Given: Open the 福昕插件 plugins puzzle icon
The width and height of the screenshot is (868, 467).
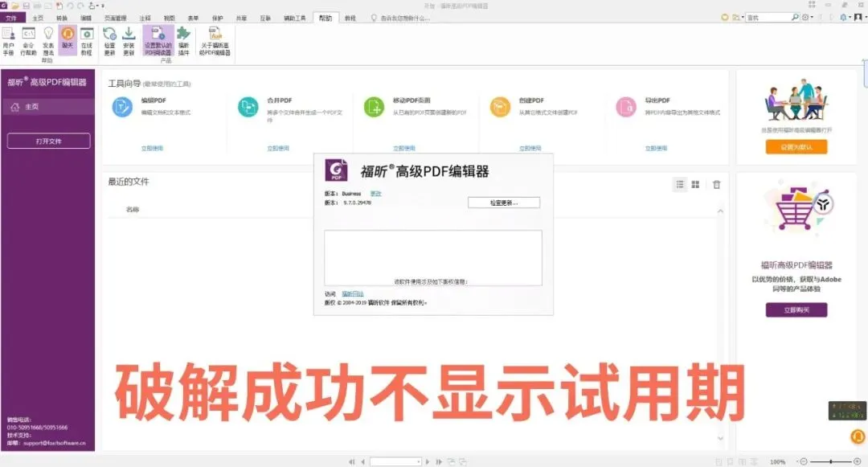Looking at the screenshot, I should coord(183,41).
